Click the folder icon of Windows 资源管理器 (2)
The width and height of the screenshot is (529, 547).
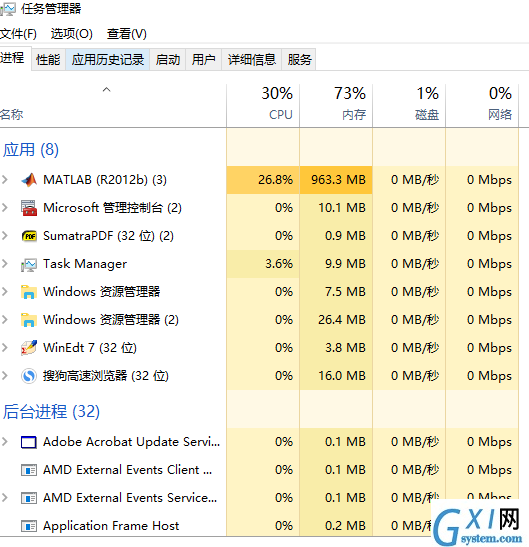click(29, 320)
